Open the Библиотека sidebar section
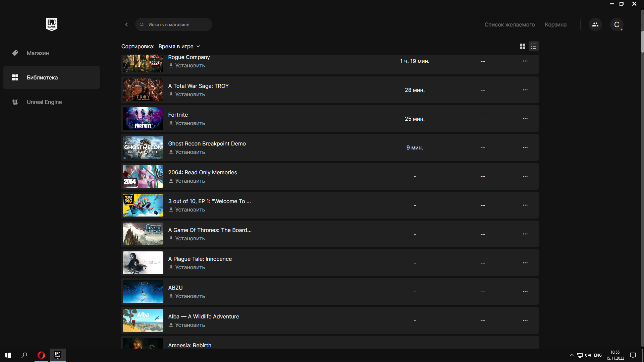Viewport: 644px width, 362px height. 51,77
